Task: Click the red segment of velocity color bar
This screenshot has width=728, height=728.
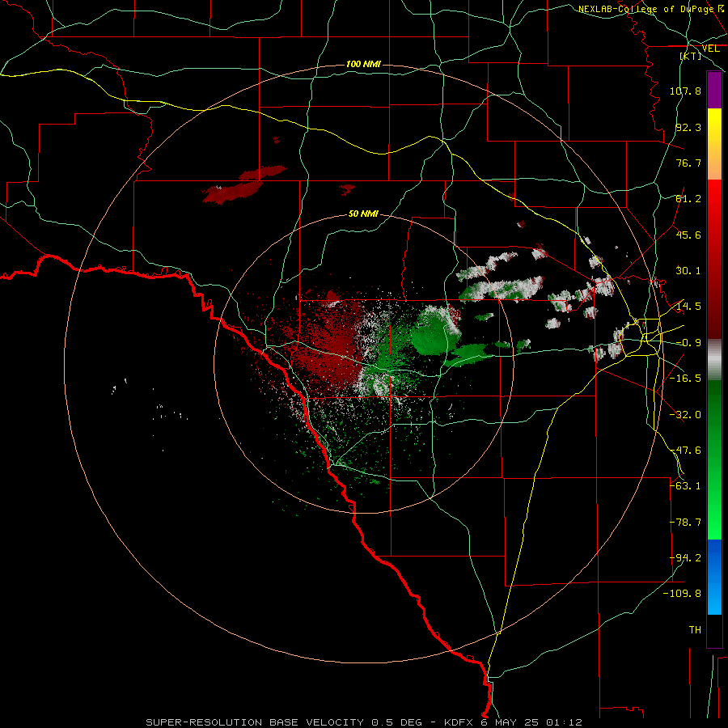Action: pyautogui.click(x=714, y=259)
